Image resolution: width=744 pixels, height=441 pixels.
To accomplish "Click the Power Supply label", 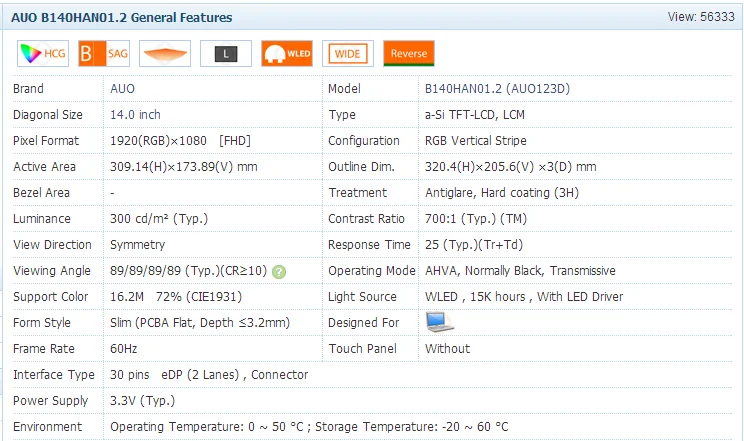I will coord(51,401).
